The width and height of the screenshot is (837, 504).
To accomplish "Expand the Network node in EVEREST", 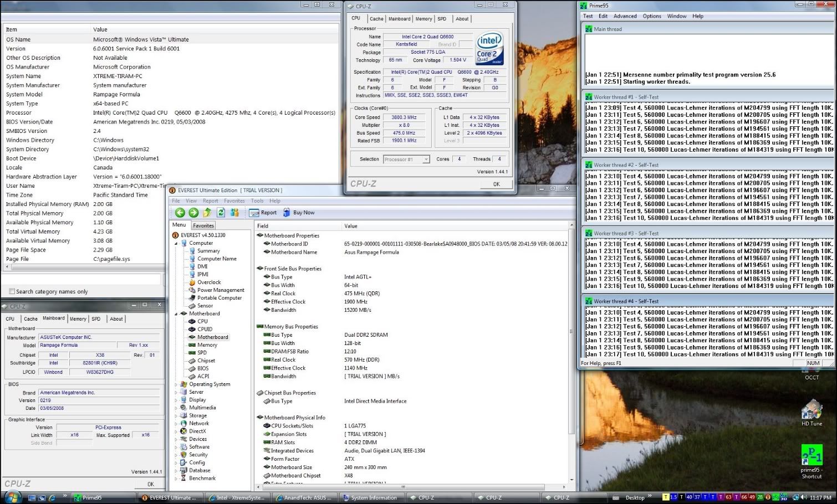I will (x=177, y=423).
